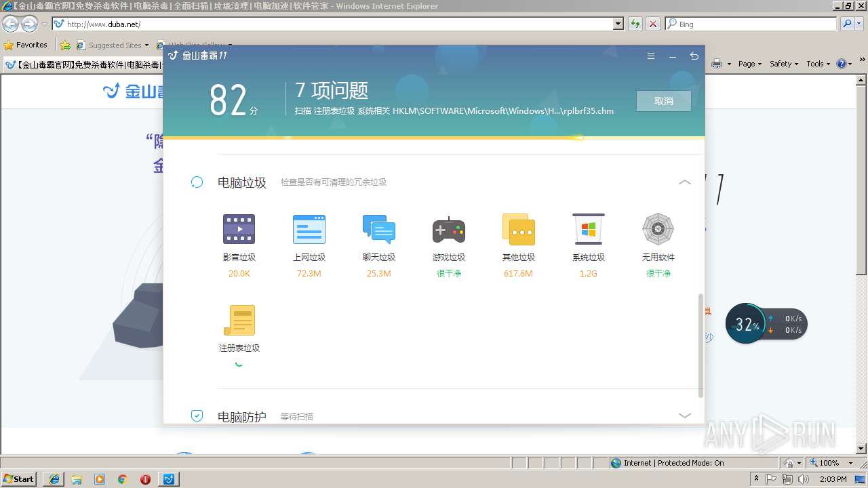Open the IE Help question mark icon
Image resolution: width=868 pixels, height=488 pixels.
coord(842,64)
